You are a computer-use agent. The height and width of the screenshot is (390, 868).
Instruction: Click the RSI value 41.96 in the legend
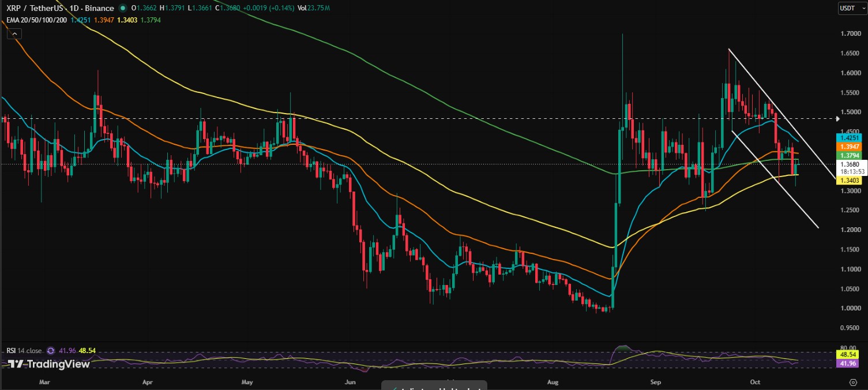tap(67, 350)
